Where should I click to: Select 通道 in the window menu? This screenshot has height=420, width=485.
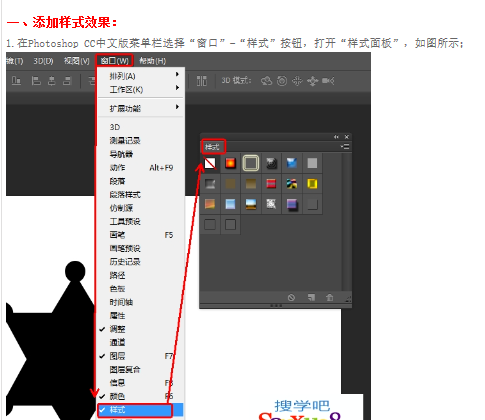(x=140, y=343)
